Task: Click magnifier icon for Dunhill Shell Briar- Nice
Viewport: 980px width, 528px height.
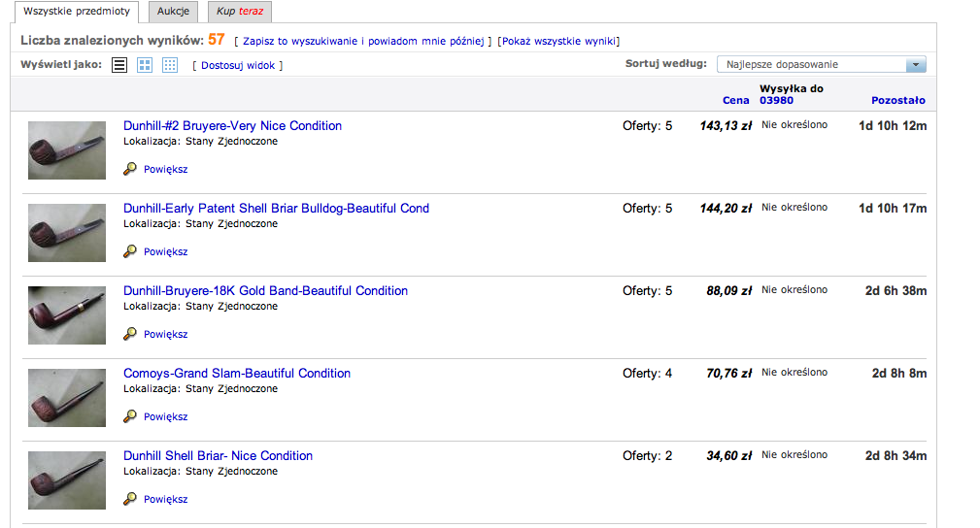Action: coord(130,499)
